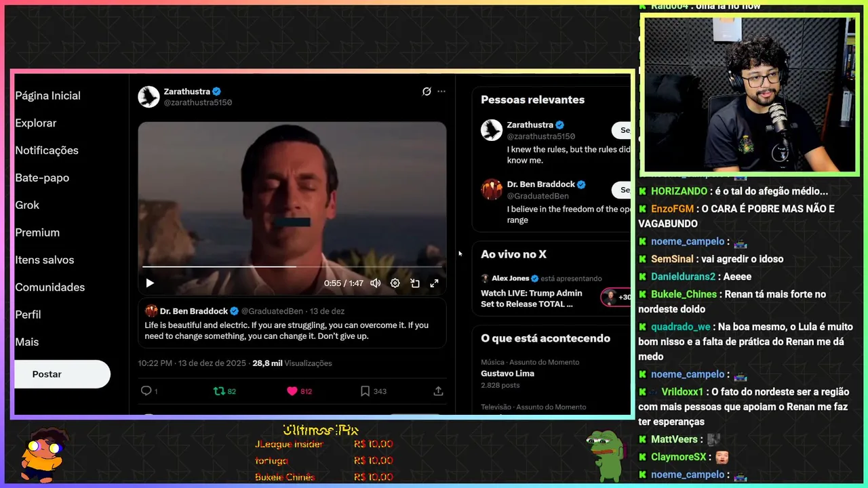
Task: Open Perfil in the sidebar
Action: (x=28, y=314)
